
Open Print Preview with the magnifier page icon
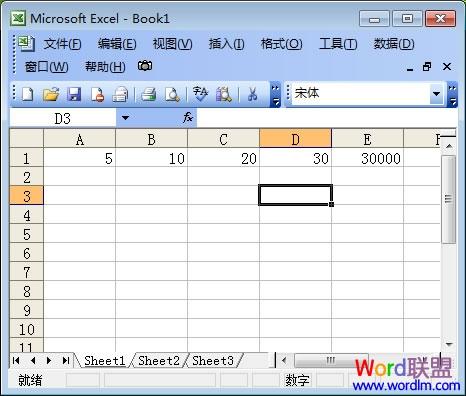point(172,94)
